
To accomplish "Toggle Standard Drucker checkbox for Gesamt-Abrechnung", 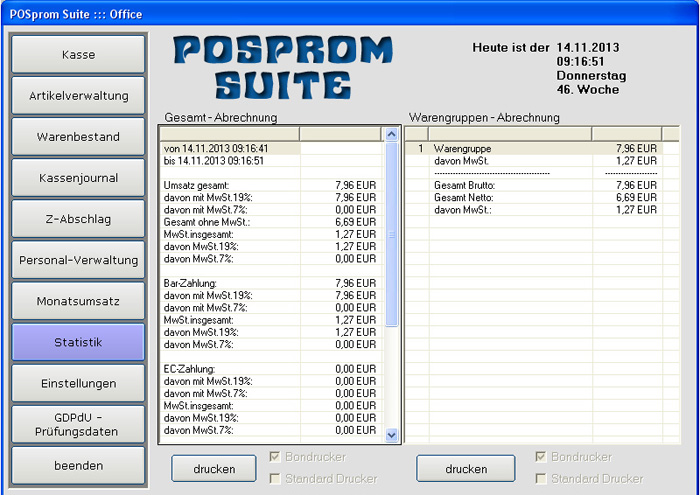I will (x=275, y=479).
